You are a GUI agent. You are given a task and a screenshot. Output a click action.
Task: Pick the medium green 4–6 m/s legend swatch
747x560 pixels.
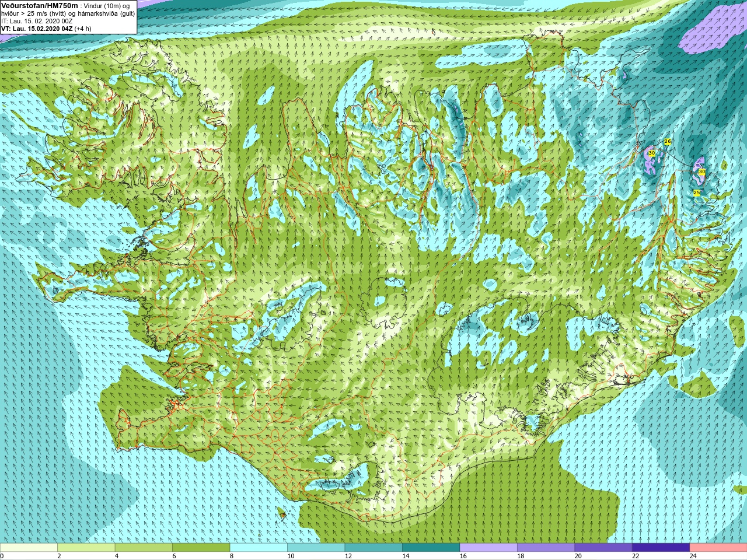pos(144,548)
